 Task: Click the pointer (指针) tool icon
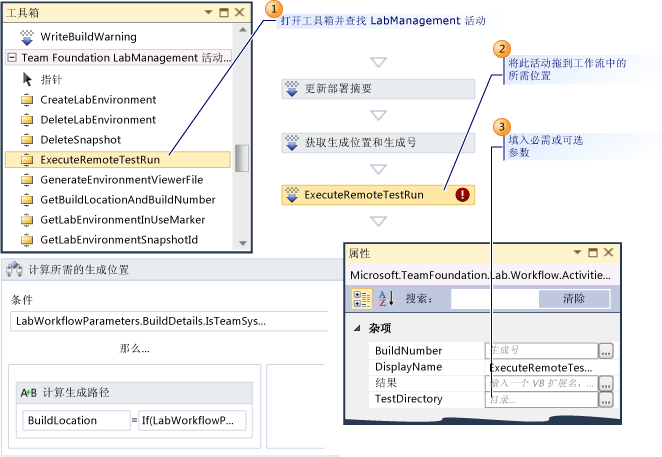pyautogui.click(x=27, y=79)
